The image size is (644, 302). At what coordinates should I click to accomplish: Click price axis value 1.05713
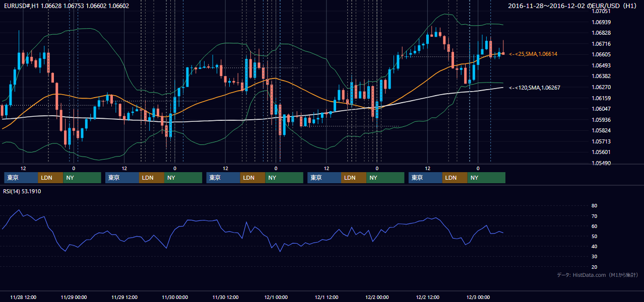point(601,141)
